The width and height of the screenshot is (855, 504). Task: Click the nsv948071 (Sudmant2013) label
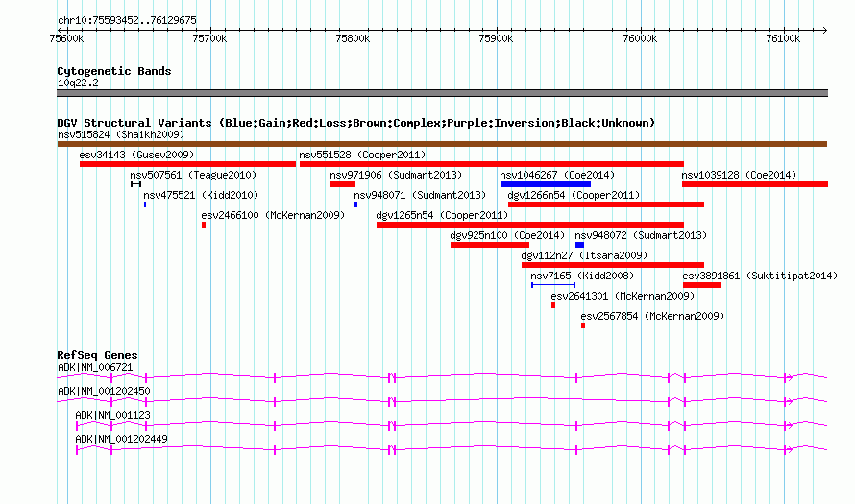tap(420, 195)
